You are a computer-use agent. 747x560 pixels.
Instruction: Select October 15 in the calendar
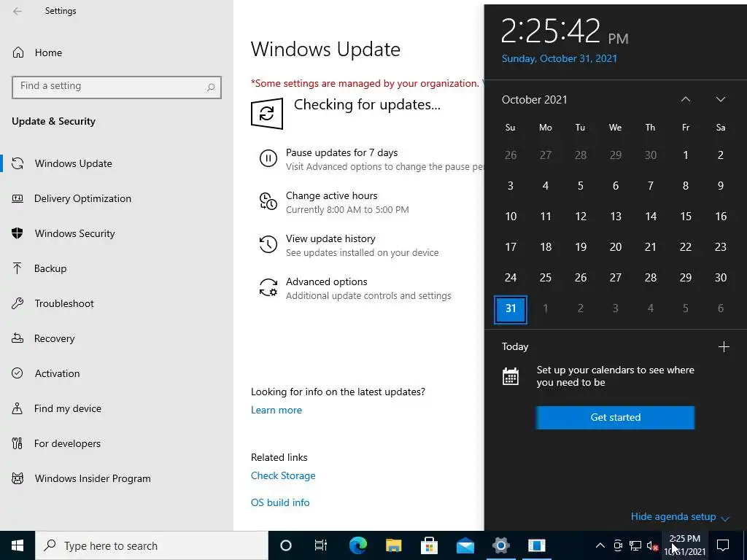coord(686,216)
